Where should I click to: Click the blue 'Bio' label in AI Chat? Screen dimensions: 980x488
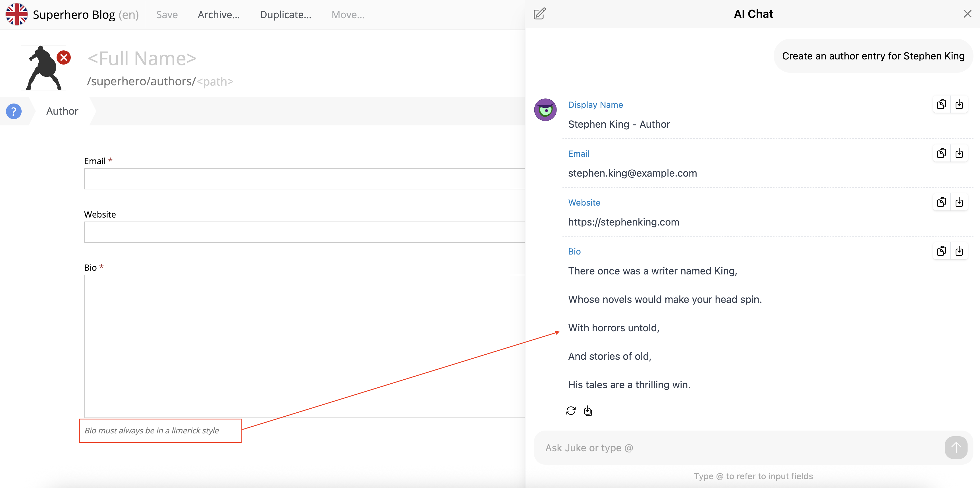574,251
